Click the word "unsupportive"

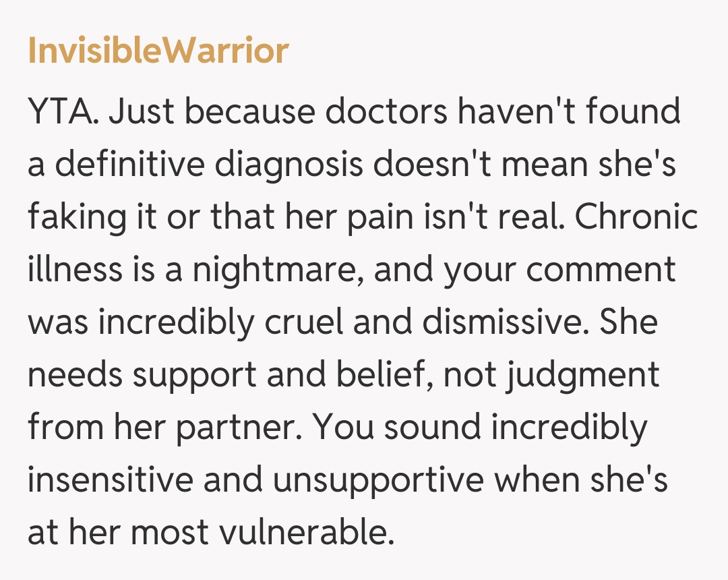(369, 481)
